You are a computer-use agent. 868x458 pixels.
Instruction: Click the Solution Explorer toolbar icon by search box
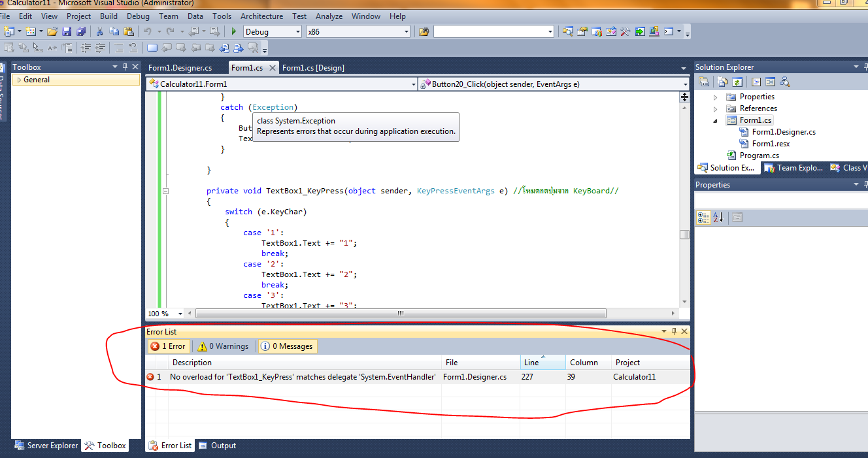click(x=567, y=31)
